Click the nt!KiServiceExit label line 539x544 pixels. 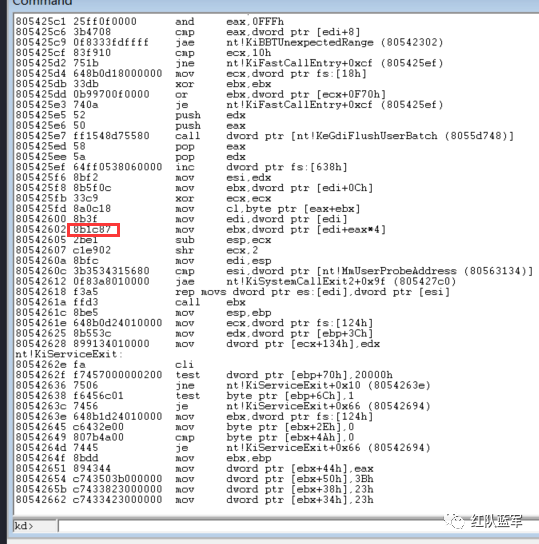[69, 354]
